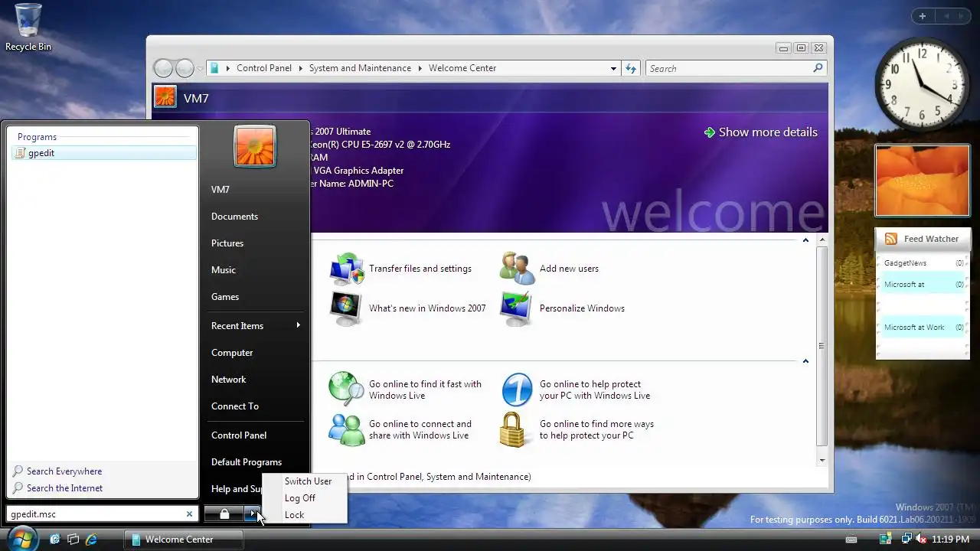980x551 pixels.
Task: Open the Add new users icon
Action: coord(517,269)
